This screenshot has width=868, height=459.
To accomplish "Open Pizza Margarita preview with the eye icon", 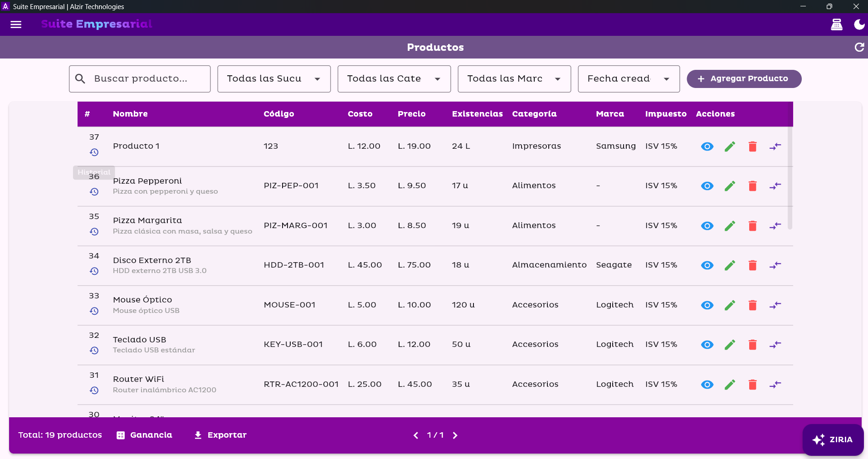I will pos(707,226).
